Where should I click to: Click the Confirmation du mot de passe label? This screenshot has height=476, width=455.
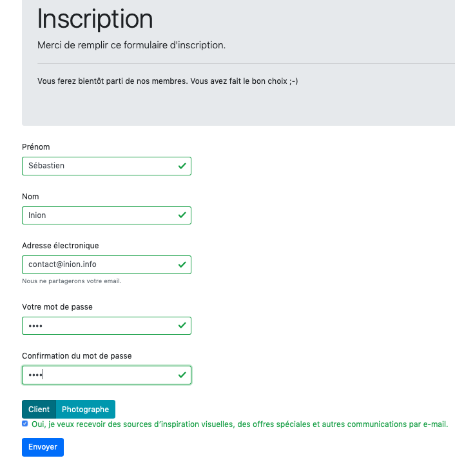click(77, 356)
